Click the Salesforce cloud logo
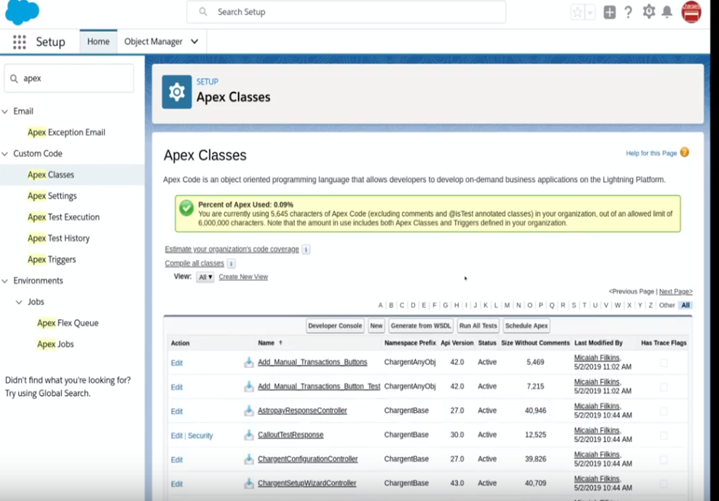Image resolution: width=719 pixels, height=501 pixels. coord(22,12)
